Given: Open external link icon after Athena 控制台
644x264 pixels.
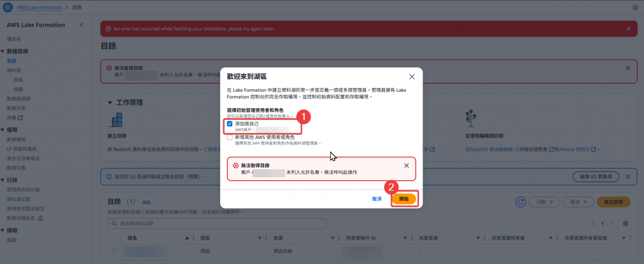Looking at the screenshot, I should click(x=593, y=150).
